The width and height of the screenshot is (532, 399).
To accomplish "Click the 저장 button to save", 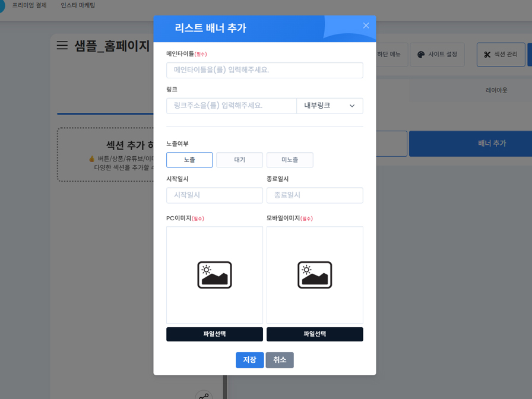I will 249,360.
